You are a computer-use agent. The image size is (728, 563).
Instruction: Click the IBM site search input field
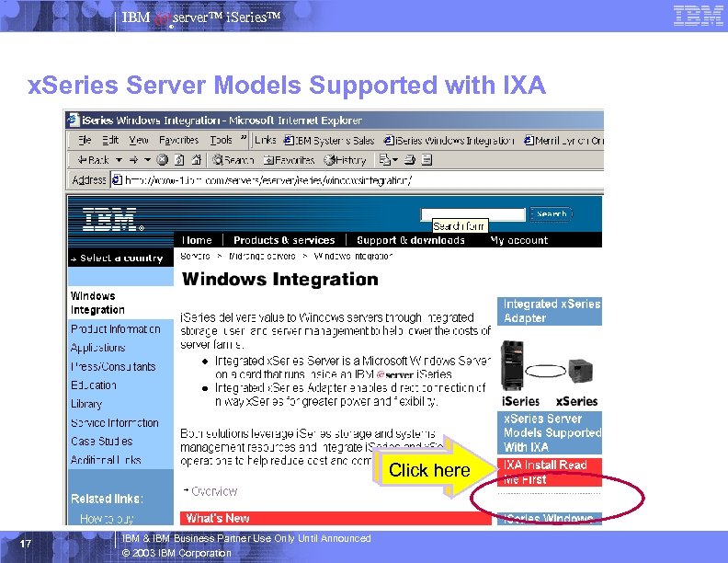click(x=472, y=214)
